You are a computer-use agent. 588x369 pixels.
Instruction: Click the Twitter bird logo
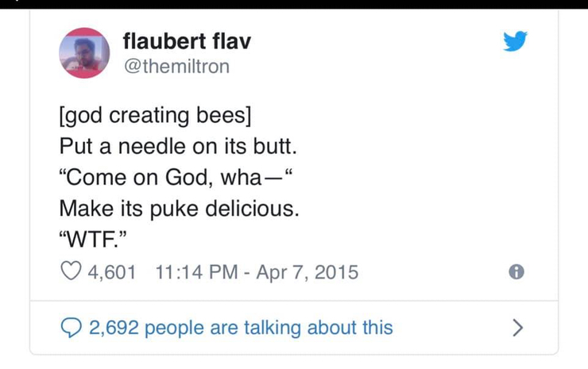coord(515,42)
